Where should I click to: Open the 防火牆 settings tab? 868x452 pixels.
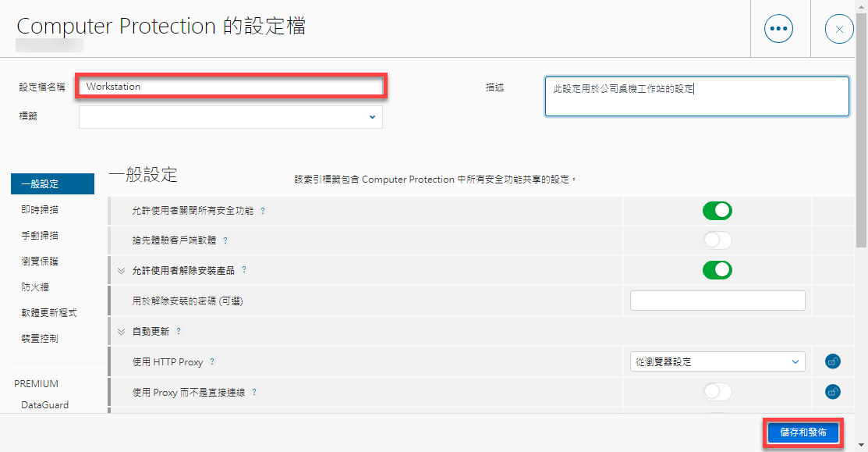pos(35,287)
